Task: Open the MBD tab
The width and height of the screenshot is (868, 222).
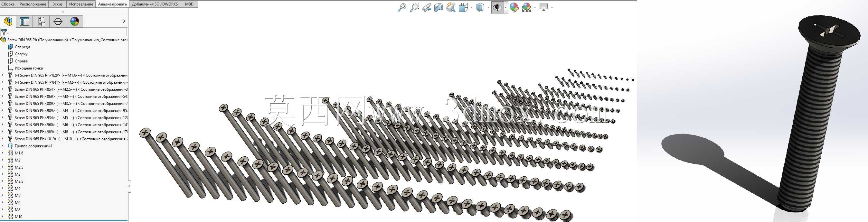Action: coord(189,4)
